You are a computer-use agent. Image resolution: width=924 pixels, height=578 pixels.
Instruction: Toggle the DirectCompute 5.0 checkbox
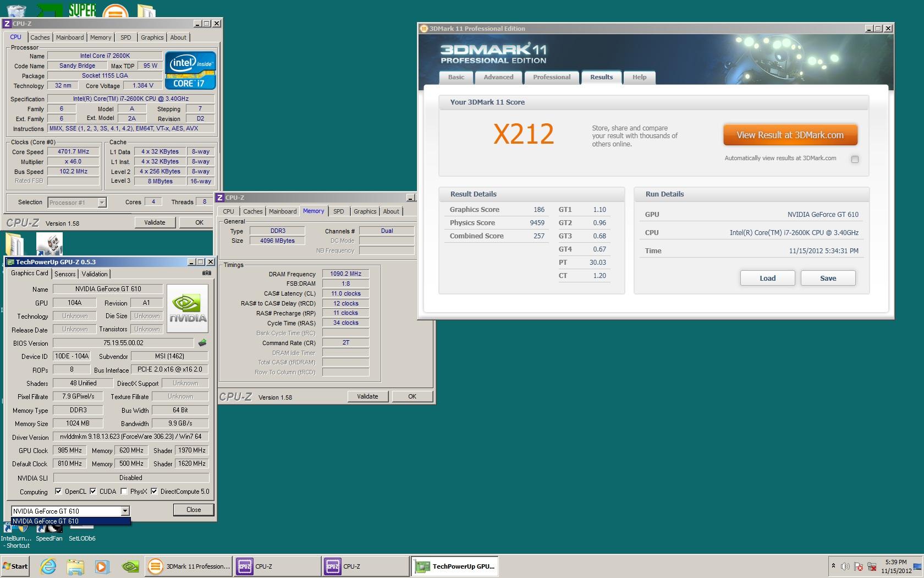[x=154, y=492]
